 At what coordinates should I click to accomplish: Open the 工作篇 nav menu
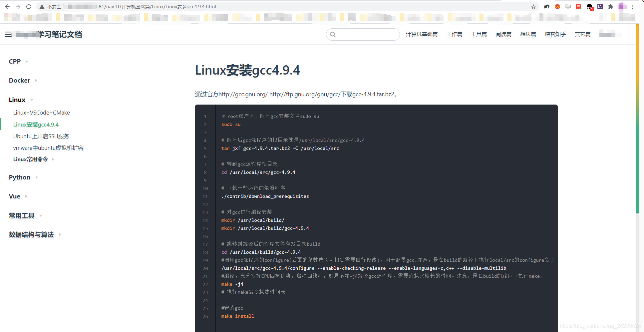pos(454,34)
